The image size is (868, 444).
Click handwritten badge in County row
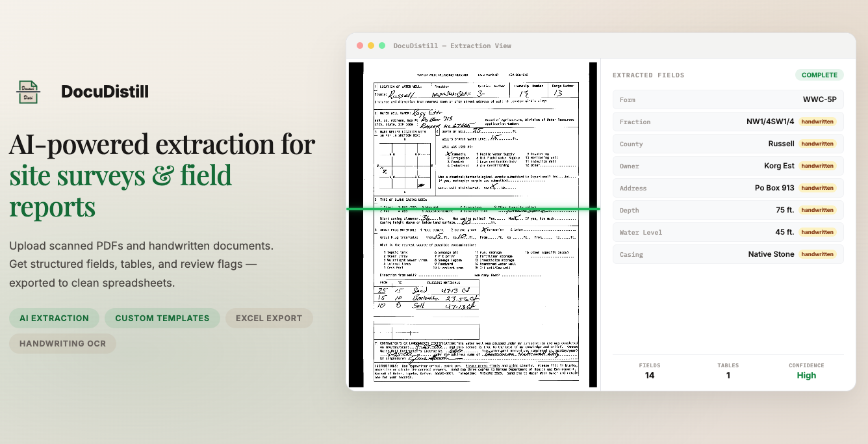pyautogui.click(x=817, y=144)
